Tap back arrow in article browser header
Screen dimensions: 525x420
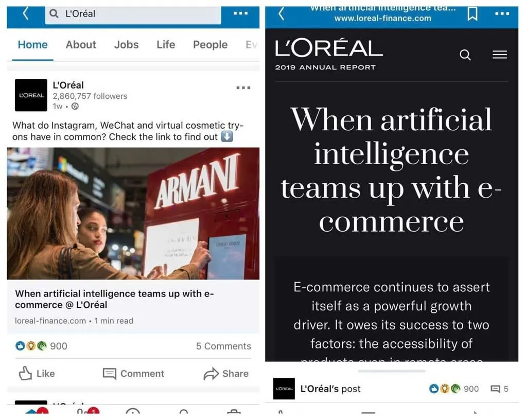point(282,14)
